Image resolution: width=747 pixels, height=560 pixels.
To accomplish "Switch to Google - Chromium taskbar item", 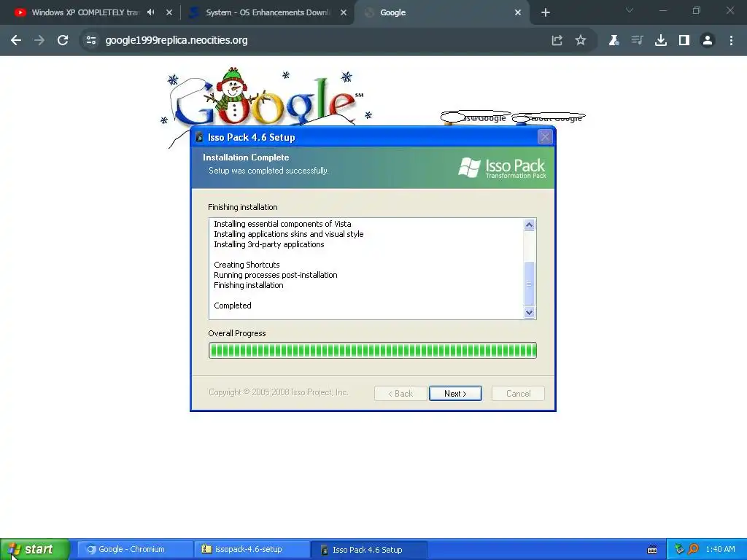I will [x=135, y=550].
